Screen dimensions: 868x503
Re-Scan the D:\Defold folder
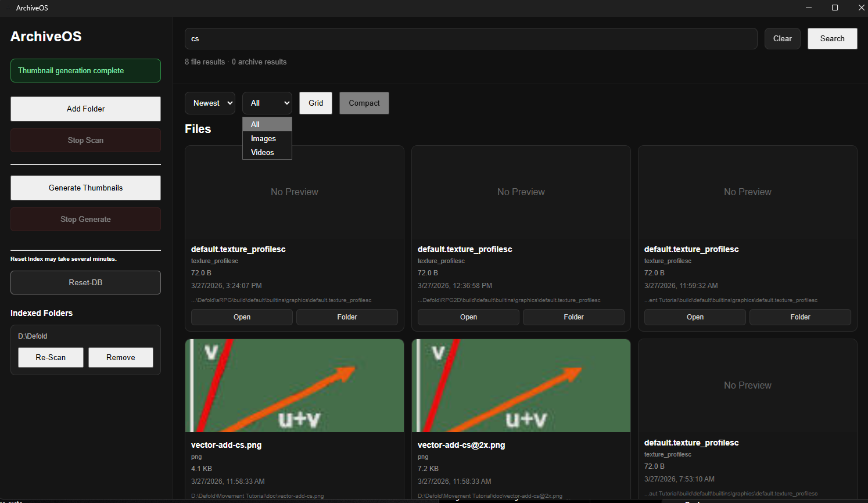(x=51, y=357)
